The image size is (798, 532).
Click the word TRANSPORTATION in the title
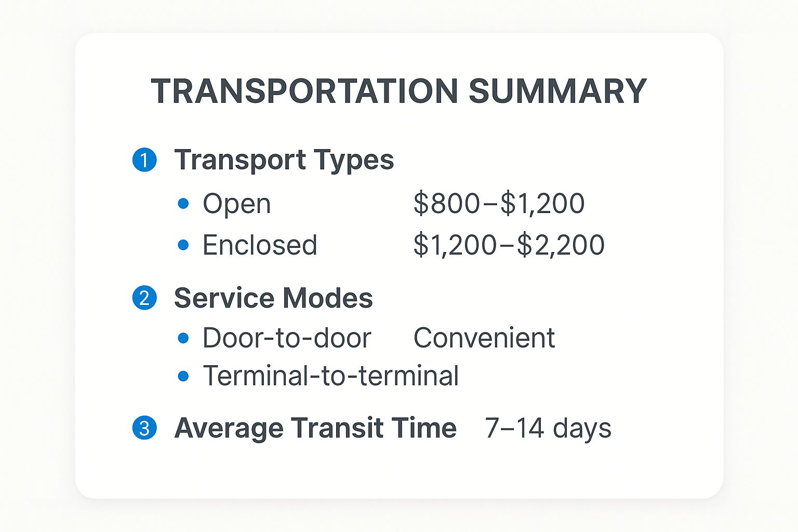coord(304,91)
